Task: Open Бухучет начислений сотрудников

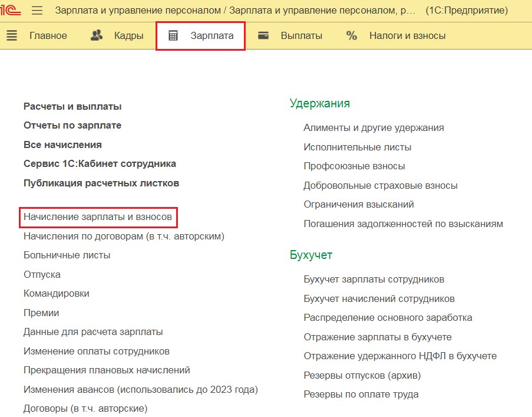Action: [x=379, y=298]
